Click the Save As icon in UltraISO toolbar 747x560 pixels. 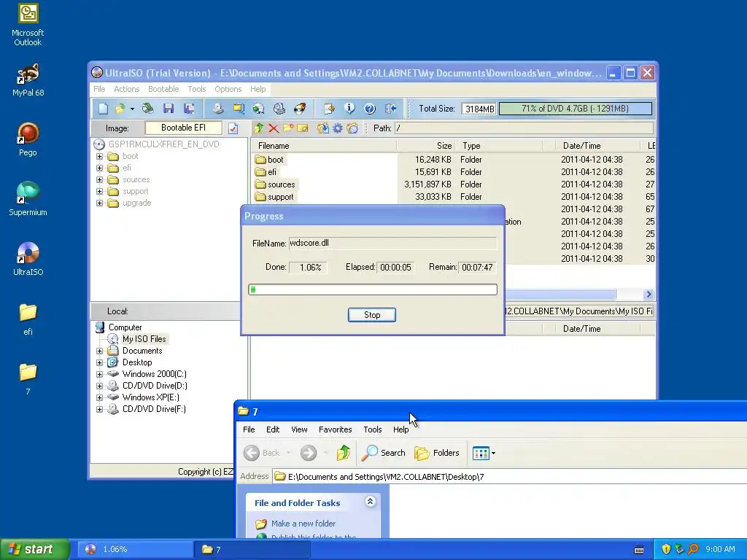(x=189, y=109)
